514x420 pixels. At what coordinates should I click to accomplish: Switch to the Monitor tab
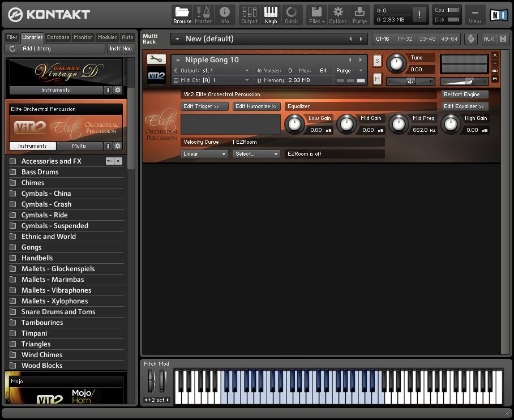tap(83, 37)
